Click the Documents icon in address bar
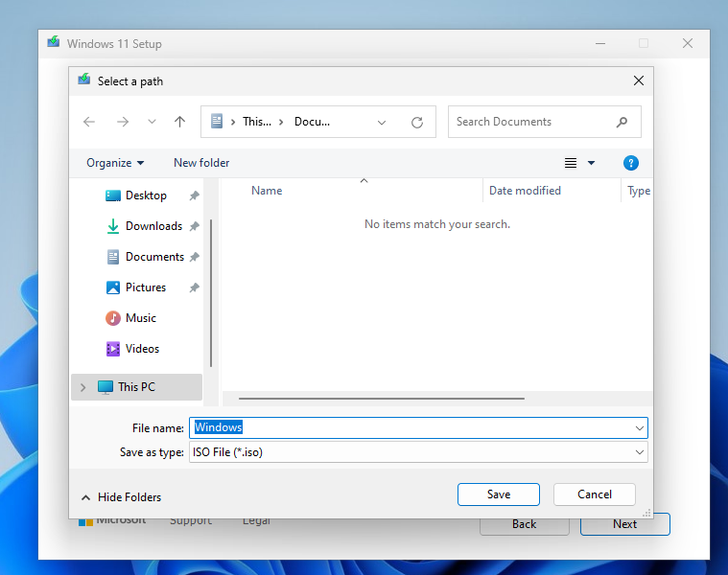728x575 pixels. [x=217, y=122]
